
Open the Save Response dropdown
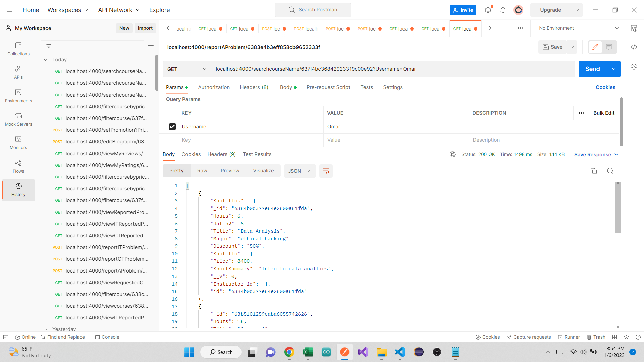point(617,154)
